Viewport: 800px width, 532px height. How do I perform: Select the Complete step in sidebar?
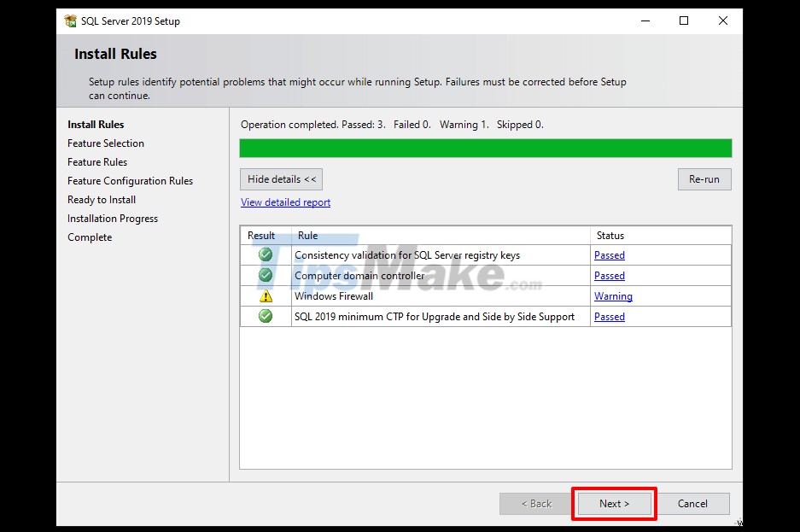[89, 237]
